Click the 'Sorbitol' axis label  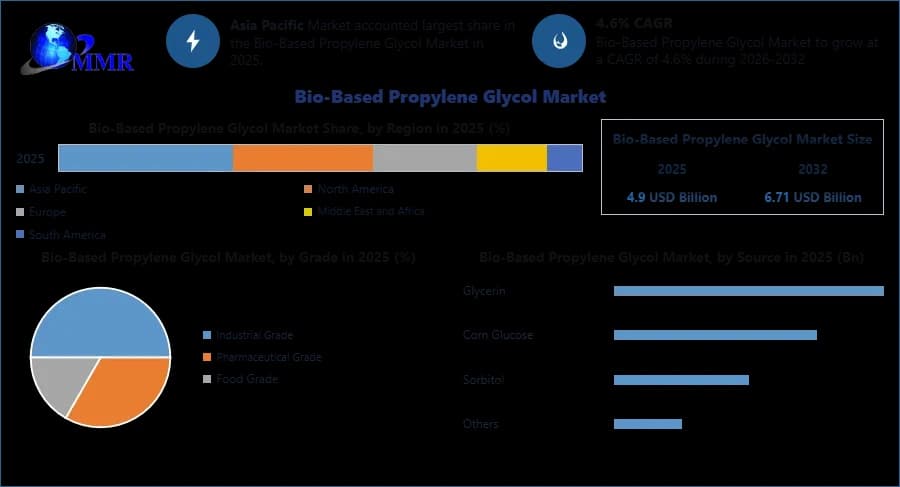click(484, 380)
